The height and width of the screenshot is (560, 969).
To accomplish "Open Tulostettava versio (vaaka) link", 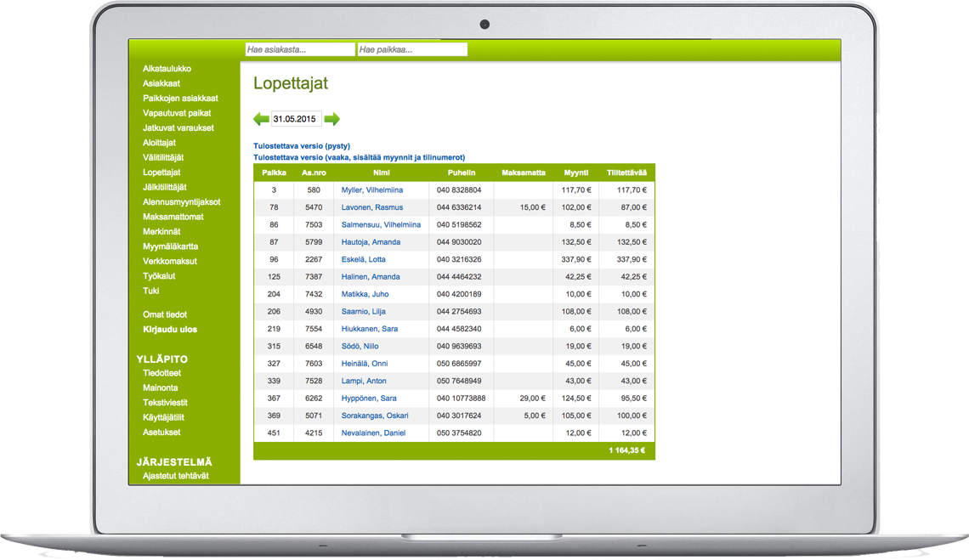I will tap(359, 157).
